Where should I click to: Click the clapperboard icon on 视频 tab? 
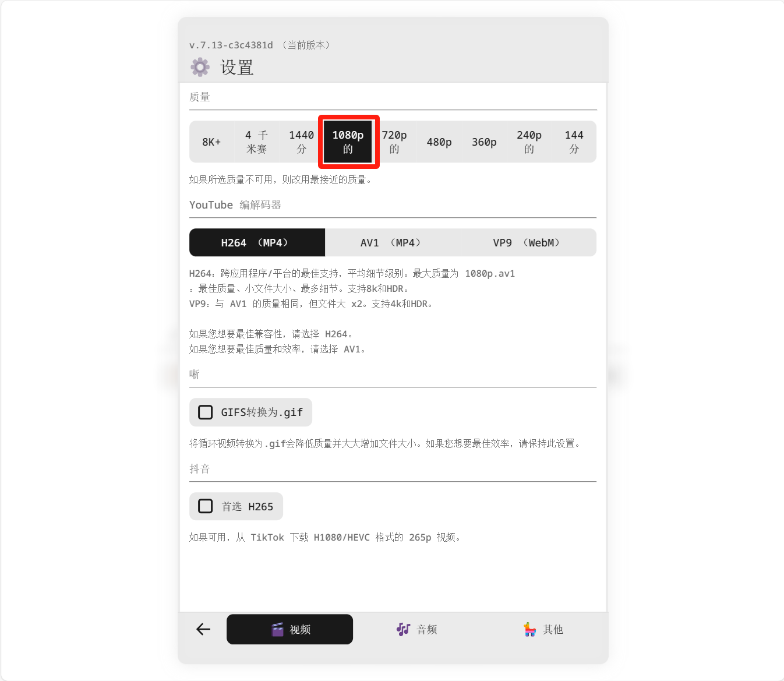[278, 629]
